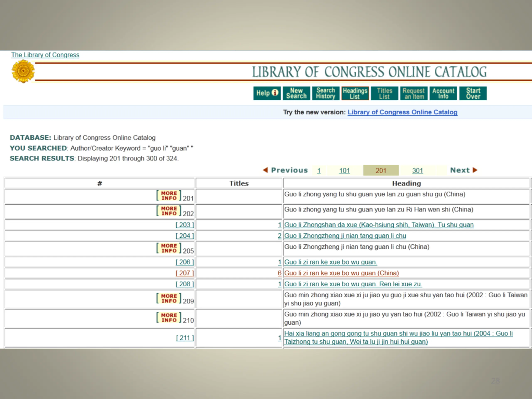The height and width of the screenshot is (399, 532).
Task: Select heading text 'Ri Han wen shi (China)'
Action: tap(440, 209)
